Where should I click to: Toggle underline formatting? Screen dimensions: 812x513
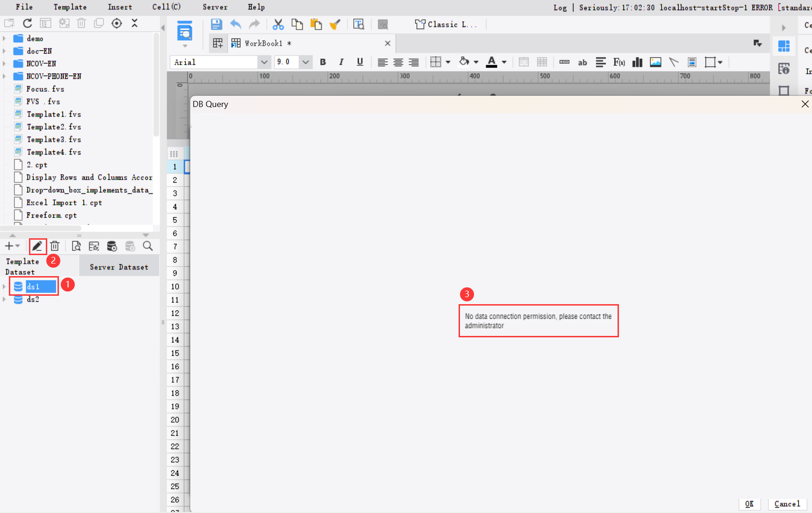[x=360, y=62]
